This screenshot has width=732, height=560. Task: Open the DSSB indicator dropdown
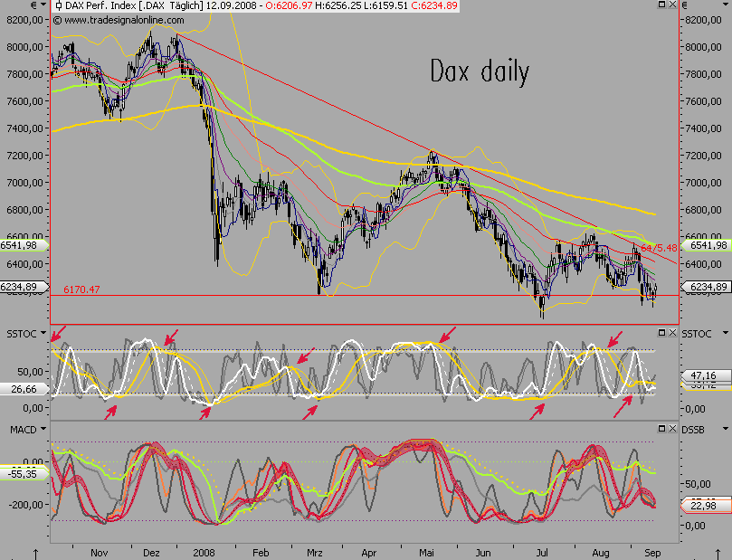tap(726, 429)
